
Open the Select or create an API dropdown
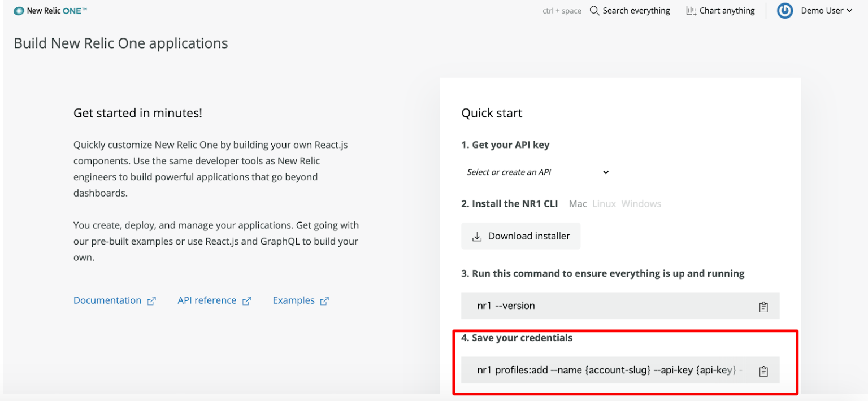click(537, 172)
